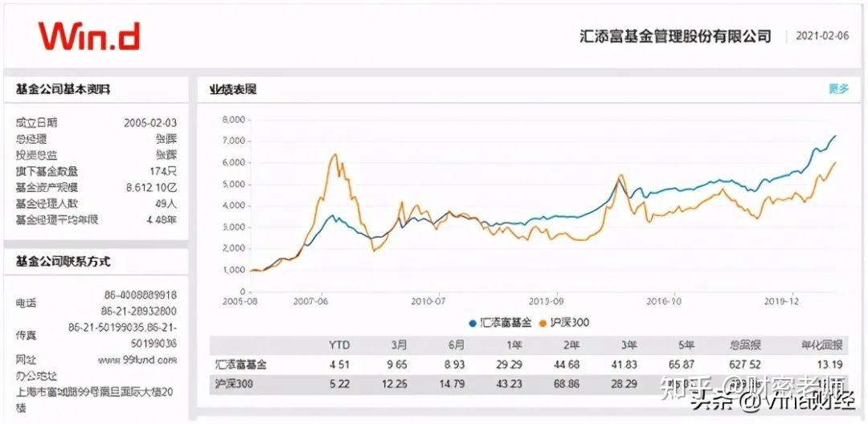
Task: Click the total return value 627.52
Action: [x=745, y=365]
